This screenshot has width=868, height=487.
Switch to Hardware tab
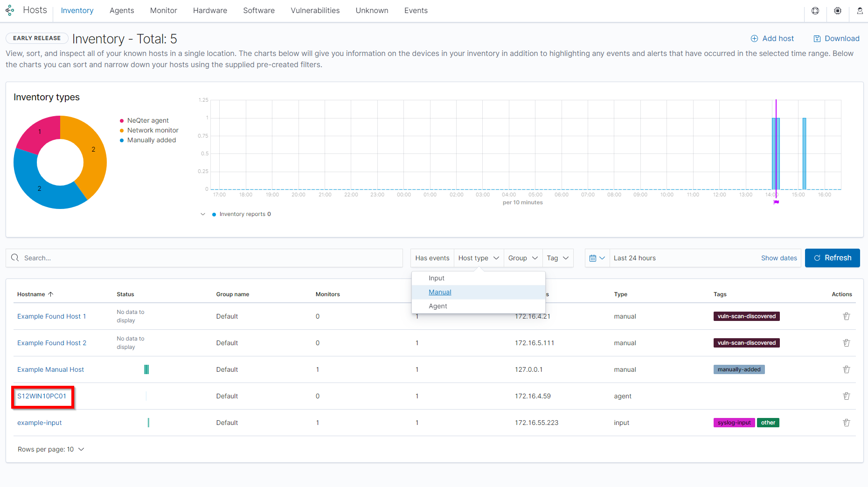coord(210,10)
